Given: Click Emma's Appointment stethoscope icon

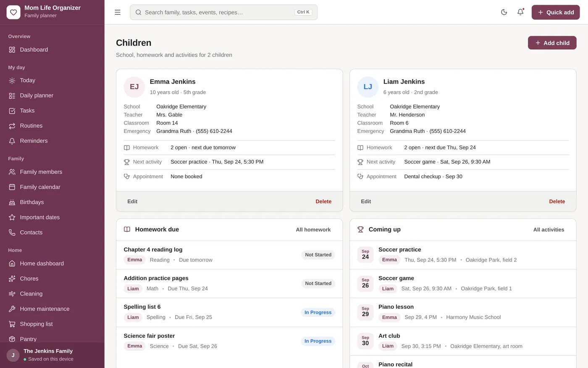Looking at the screenshot, I should (x=127, y=177).
